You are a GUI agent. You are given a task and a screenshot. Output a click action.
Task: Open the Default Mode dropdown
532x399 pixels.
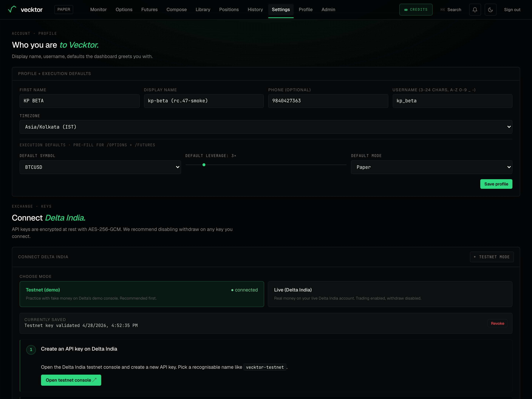click(x=432, y=167)
